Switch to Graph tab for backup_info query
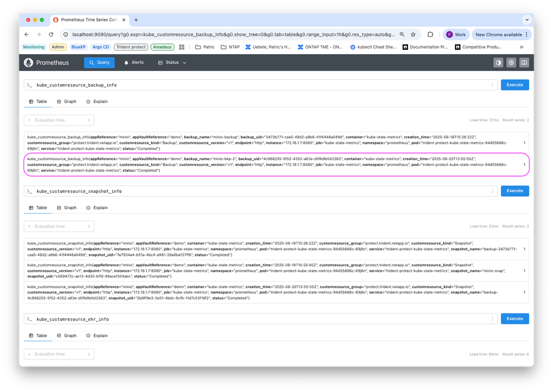Screen dimensions: 553x392 66,102
